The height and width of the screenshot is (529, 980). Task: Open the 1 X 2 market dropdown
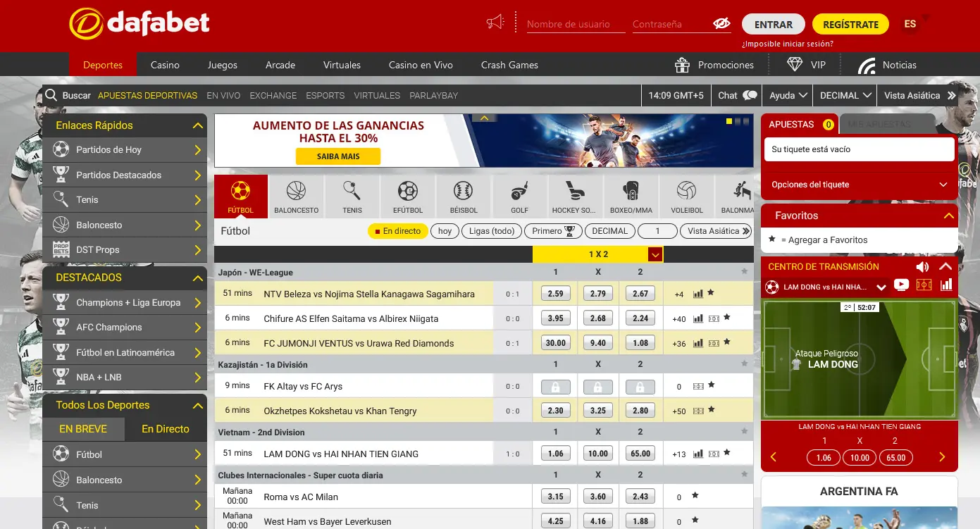(x=655, y=254)
